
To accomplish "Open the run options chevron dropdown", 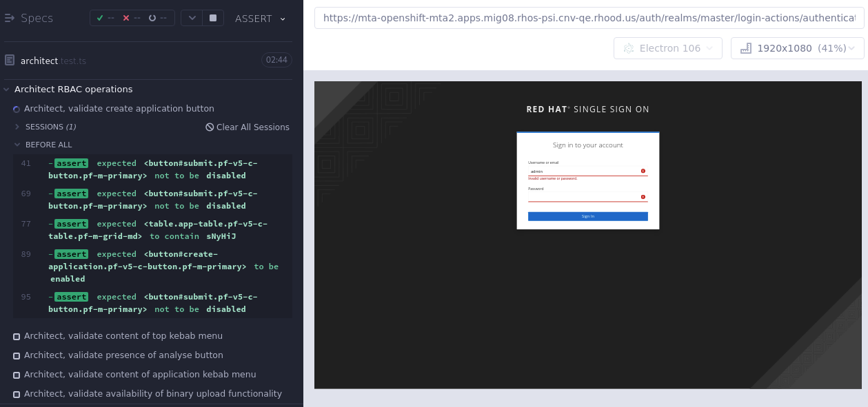I will click(x=192, y=19).
